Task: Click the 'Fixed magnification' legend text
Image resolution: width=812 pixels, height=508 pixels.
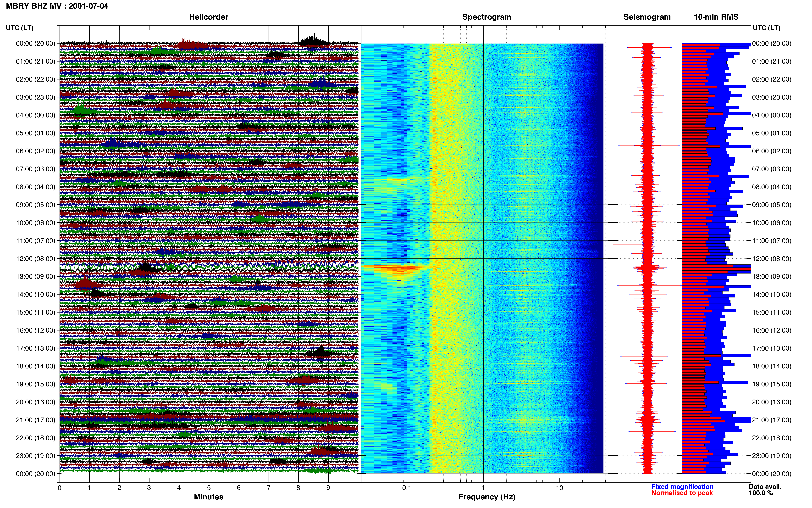Action: click(682, 486)
